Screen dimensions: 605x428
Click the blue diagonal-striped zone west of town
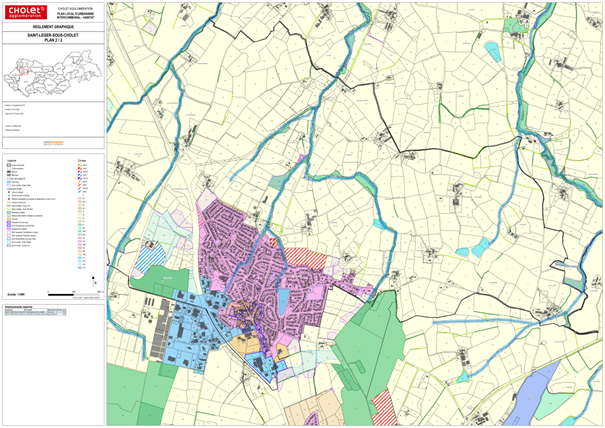click(x=151, y=252)
